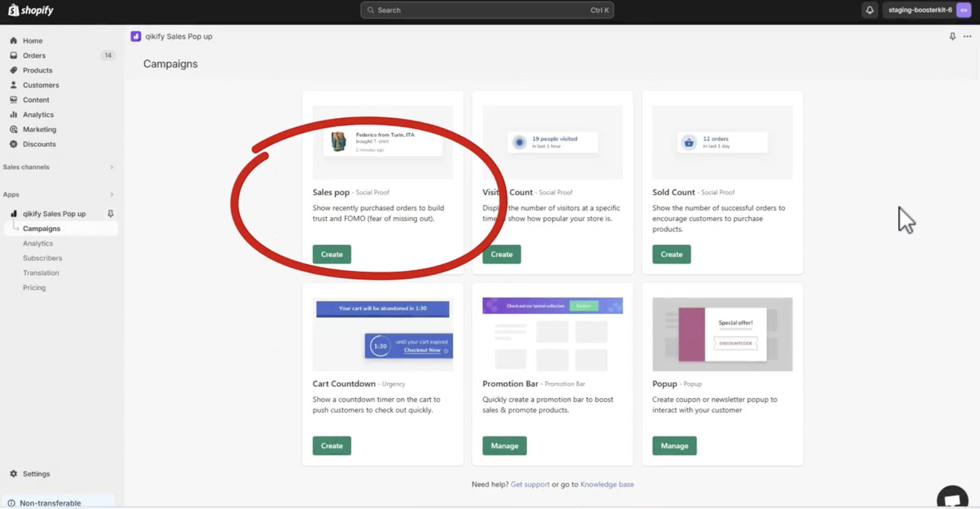Click the staging-boosterkit-6 store avatar
Screen dimensions: 980x509
[964, 10]
